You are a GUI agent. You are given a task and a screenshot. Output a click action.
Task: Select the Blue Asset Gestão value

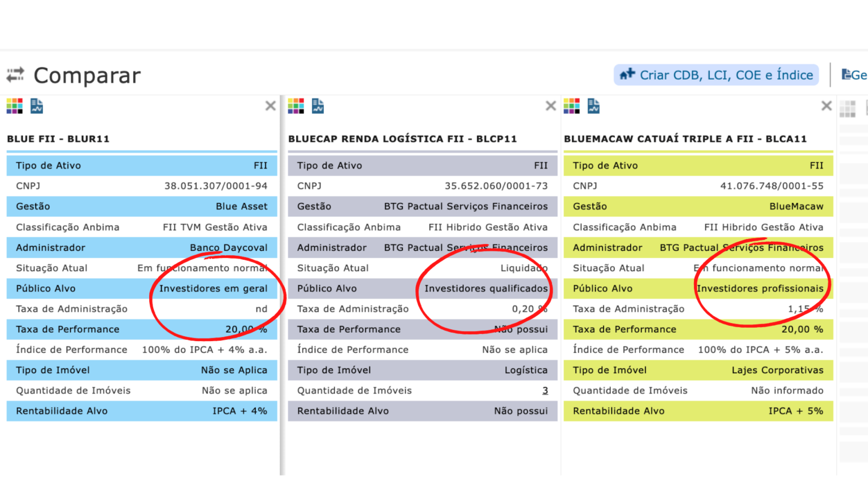coord(242,206)
